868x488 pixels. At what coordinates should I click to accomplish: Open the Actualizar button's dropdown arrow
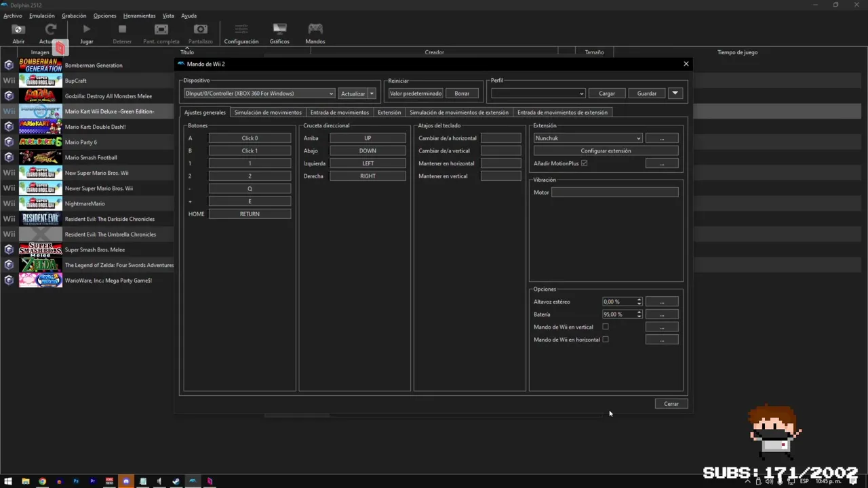(x=372, y=94)
